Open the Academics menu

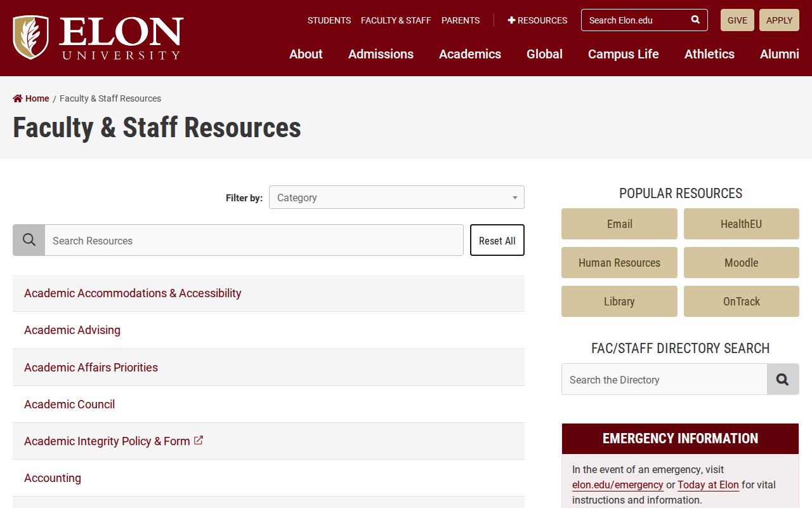pos(470,54)
